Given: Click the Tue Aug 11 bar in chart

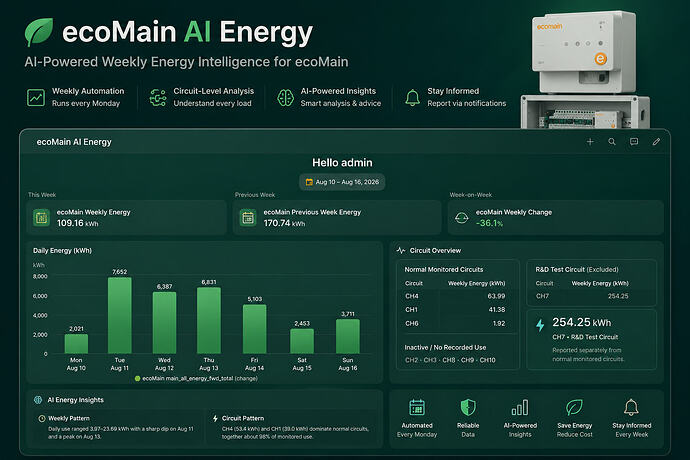Looking at the screenshot, I should (x=120, y=315).
